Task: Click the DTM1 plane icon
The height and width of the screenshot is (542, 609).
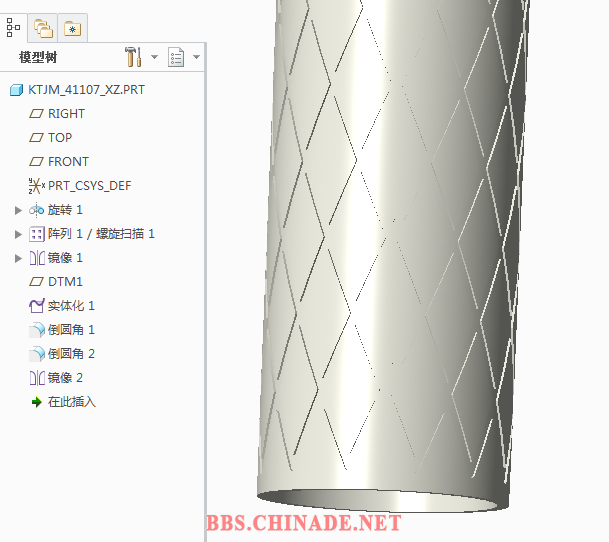Action: pos(37,282)
